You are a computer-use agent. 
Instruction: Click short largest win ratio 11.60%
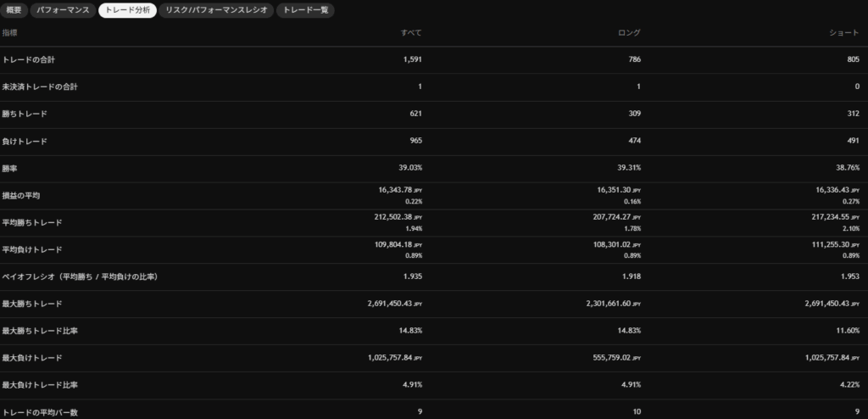[848, 330]
